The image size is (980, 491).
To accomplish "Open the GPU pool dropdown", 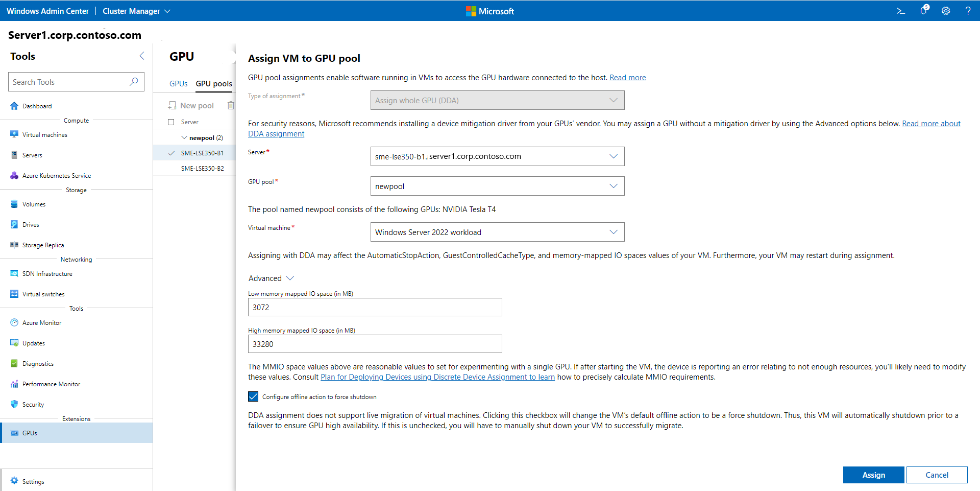I will [x=613, y=185].
